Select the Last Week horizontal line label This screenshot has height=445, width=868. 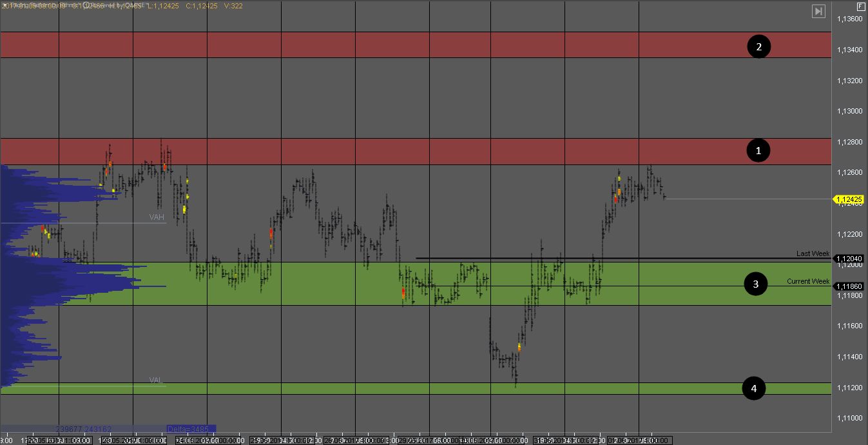[813, 253]
